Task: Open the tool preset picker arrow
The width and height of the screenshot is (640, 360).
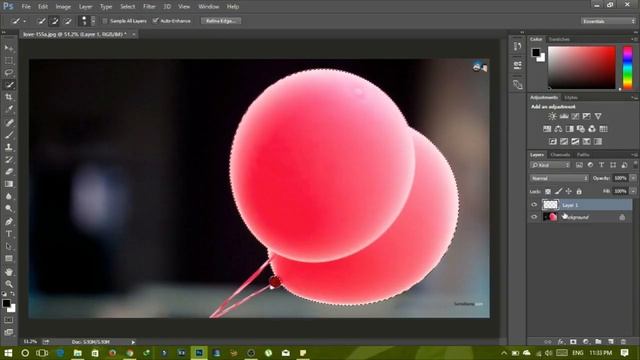Action: 25,21
